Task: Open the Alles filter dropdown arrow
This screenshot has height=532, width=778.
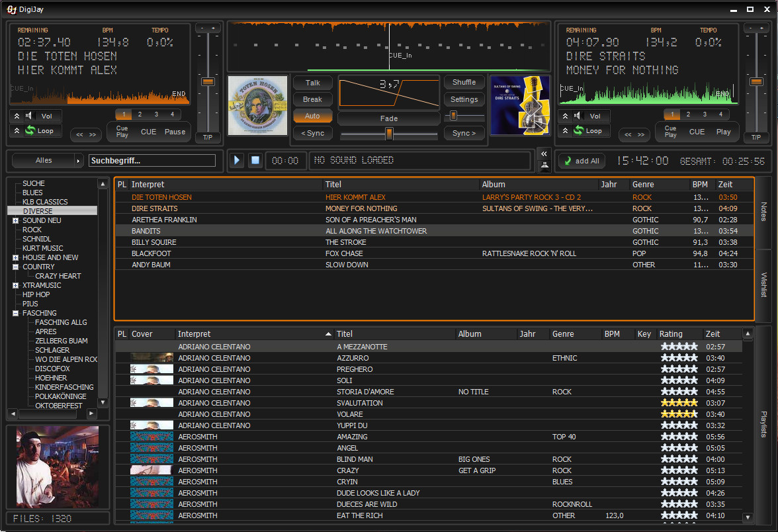Action: pyautogui.click(x=79, y=161)
